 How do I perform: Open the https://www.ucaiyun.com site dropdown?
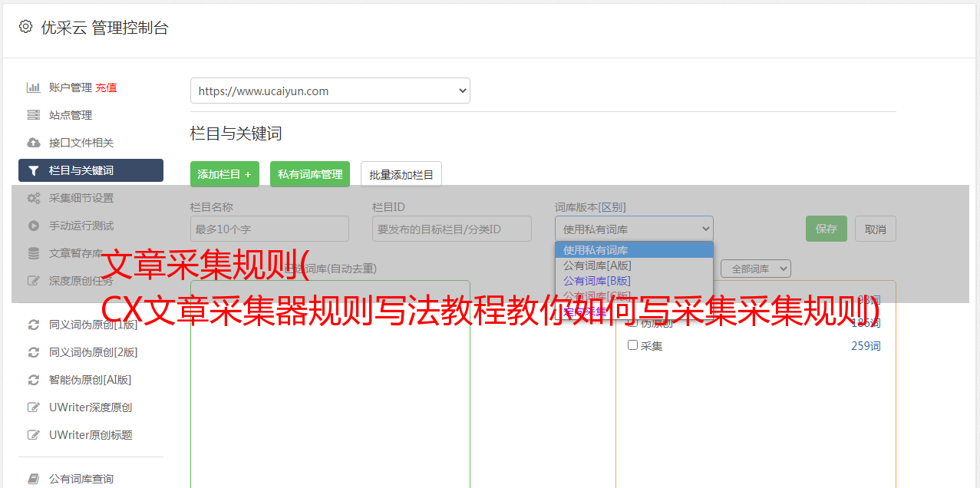click(x=330, y=91)
